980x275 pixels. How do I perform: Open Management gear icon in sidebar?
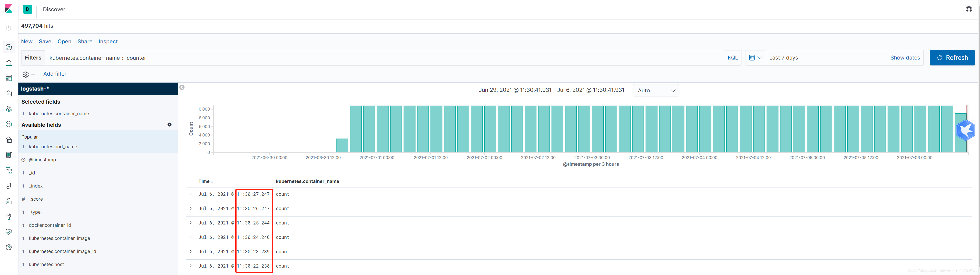click(9, 247)
